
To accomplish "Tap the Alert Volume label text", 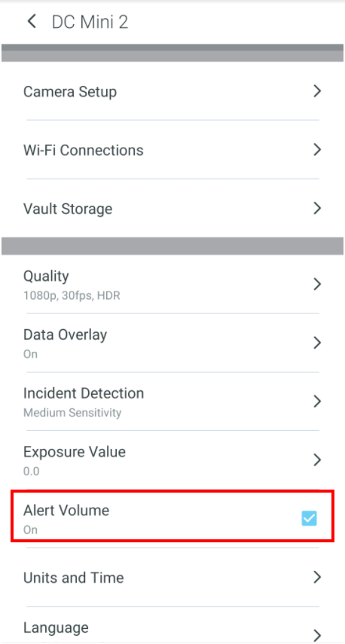I will (66, 511).
